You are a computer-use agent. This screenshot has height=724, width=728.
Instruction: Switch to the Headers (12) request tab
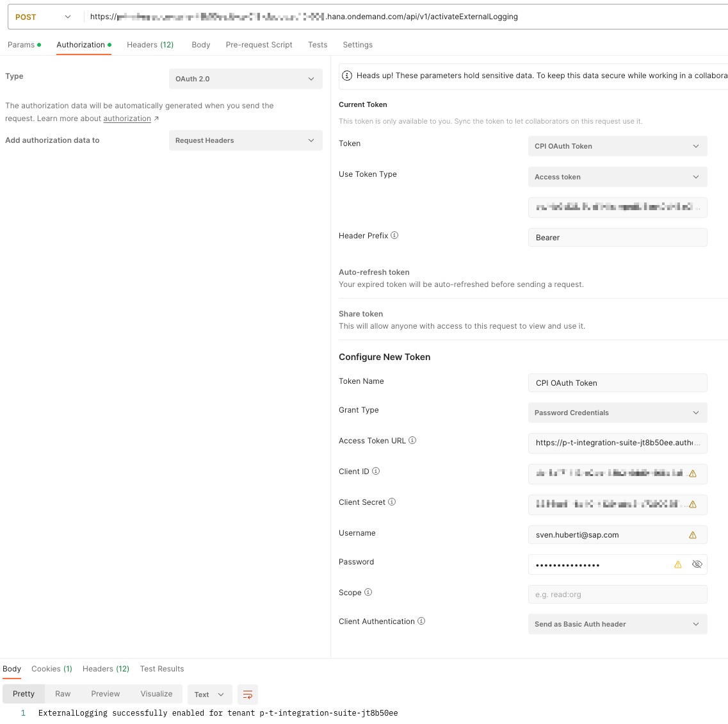coord(150,44)
